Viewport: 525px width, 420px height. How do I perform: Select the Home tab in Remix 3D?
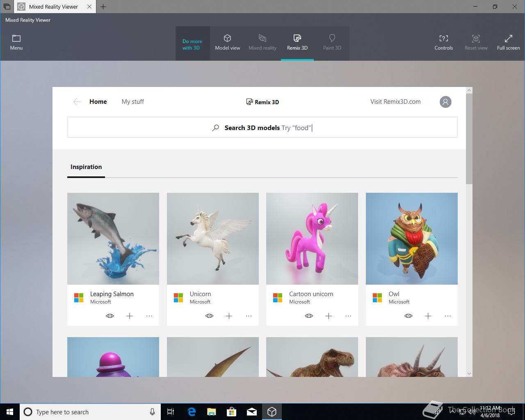coord(98,102)
